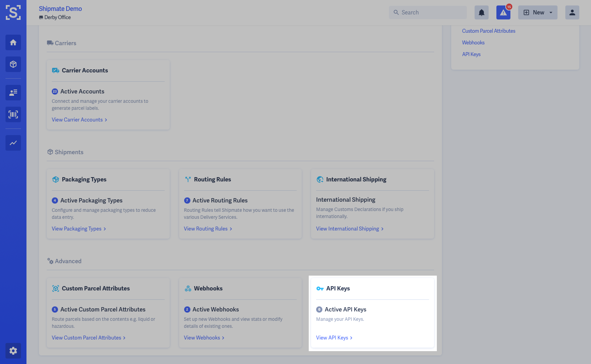Open the parcels box icon in sidebar
Screen dimensions: 591x364
13,64
